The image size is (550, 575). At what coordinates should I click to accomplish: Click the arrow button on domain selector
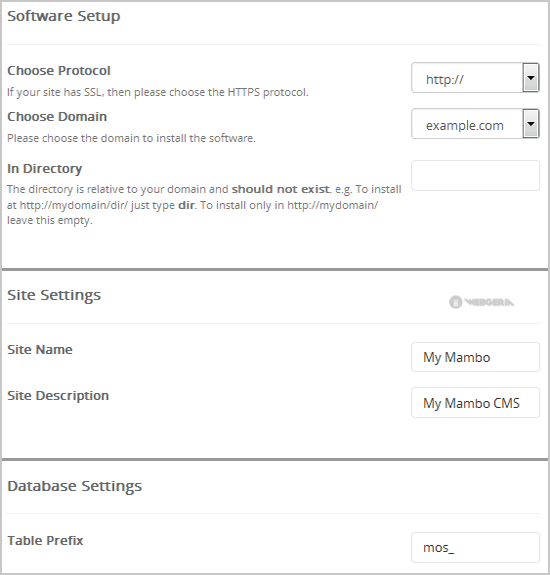point(531,124)
